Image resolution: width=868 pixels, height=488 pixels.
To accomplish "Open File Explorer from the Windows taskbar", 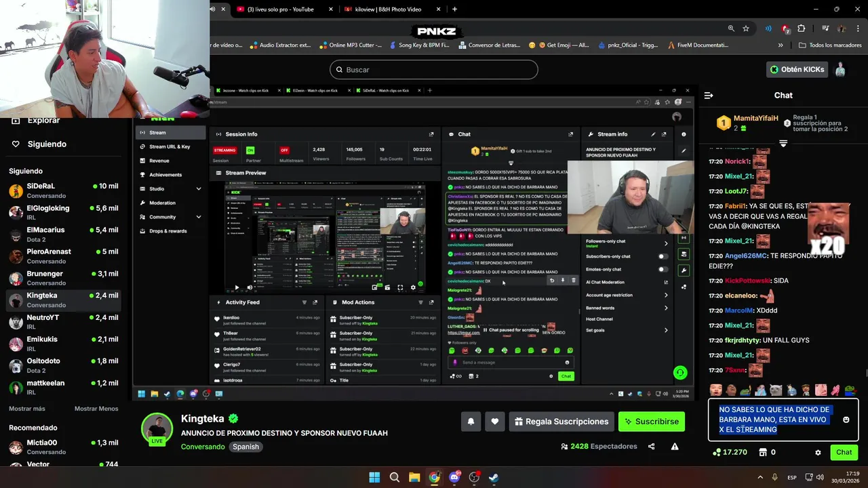I will coord(414,477).
